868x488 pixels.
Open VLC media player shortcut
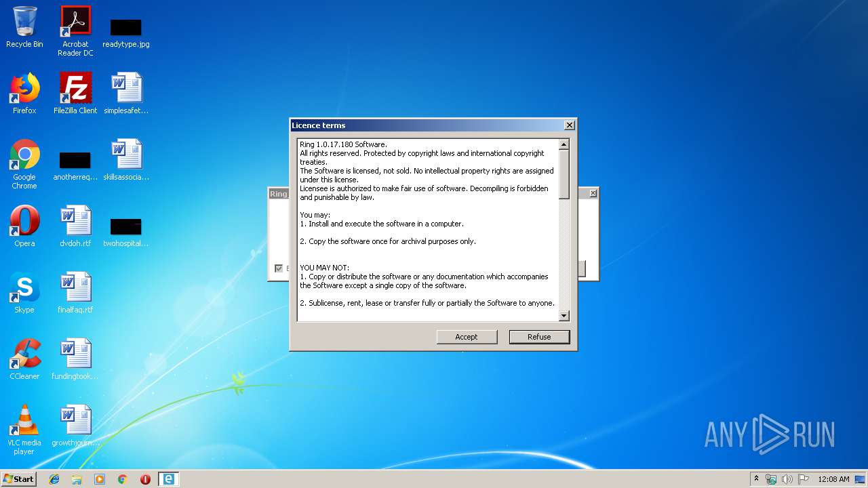coord(24,430)
